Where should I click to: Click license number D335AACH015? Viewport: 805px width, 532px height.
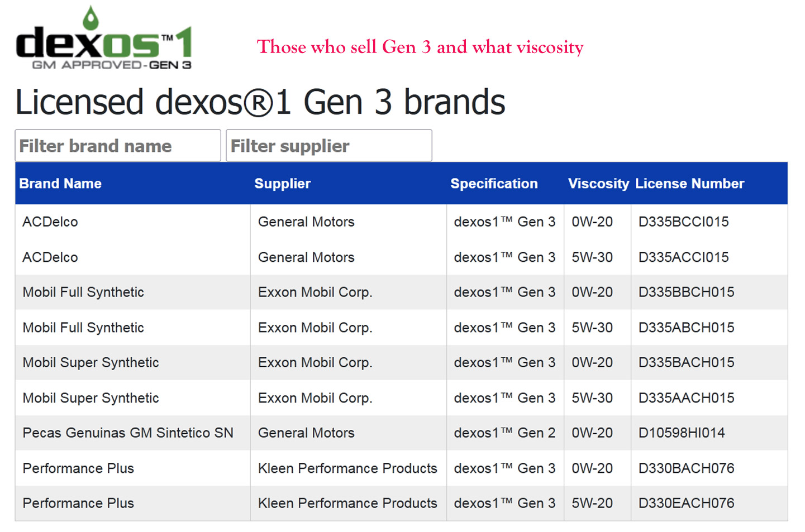(686, 398)
